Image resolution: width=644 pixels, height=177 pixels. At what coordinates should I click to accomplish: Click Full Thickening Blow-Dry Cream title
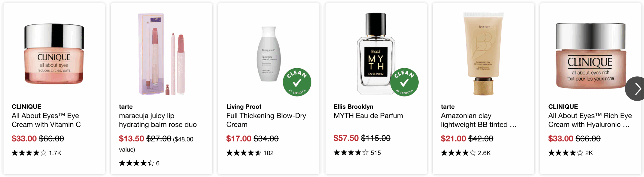(266, 120)
